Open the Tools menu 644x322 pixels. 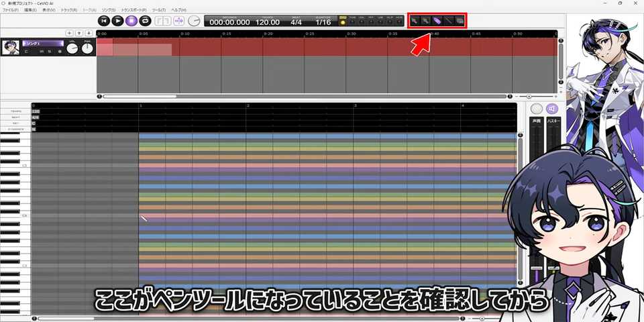coord(159,9)
